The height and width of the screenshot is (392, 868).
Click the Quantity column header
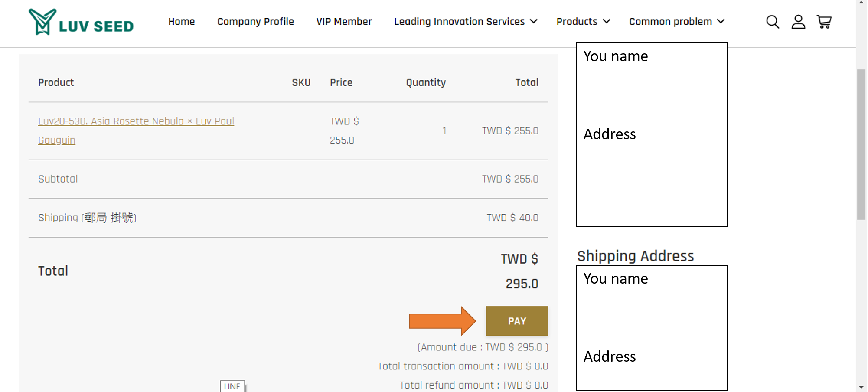click(426, 82)
